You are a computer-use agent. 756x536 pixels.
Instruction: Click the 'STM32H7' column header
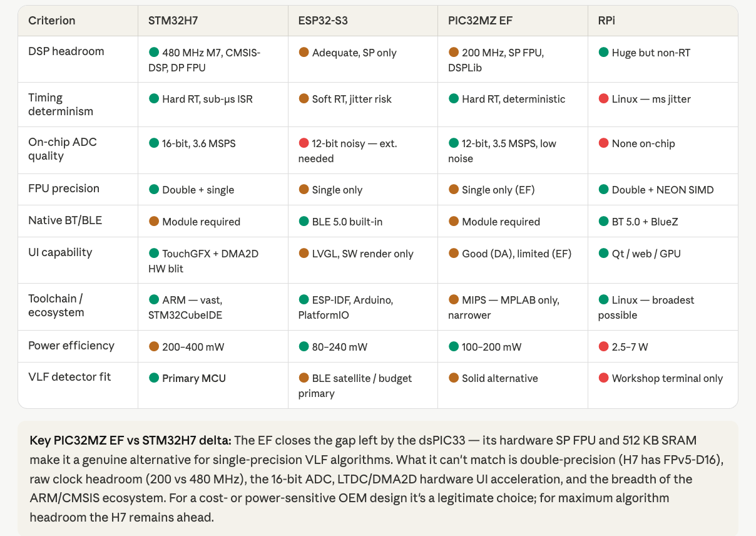(171, 21)
